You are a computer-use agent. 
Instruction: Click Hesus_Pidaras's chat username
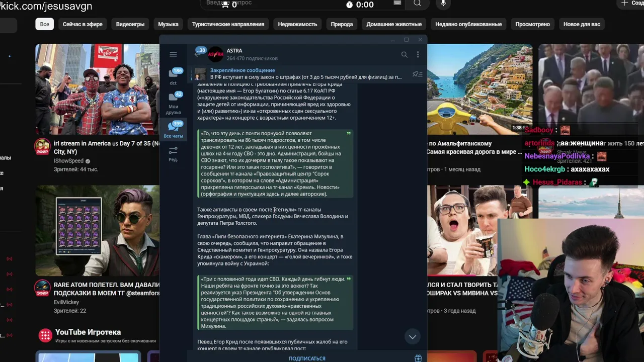[x=557, y=183]
